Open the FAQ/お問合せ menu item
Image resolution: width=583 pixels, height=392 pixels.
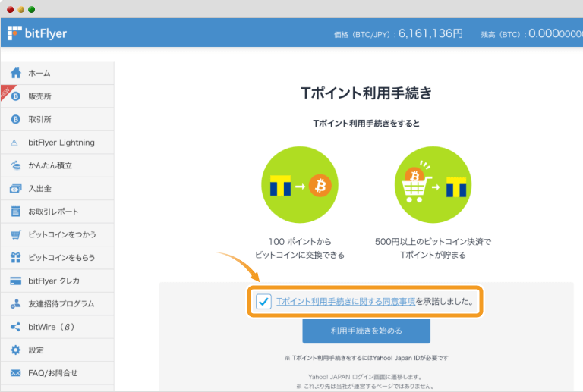click(57, 373)
